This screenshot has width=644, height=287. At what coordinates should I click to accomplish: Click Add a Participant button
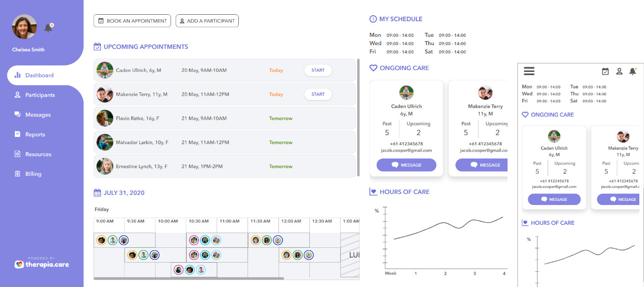(207, 21)
